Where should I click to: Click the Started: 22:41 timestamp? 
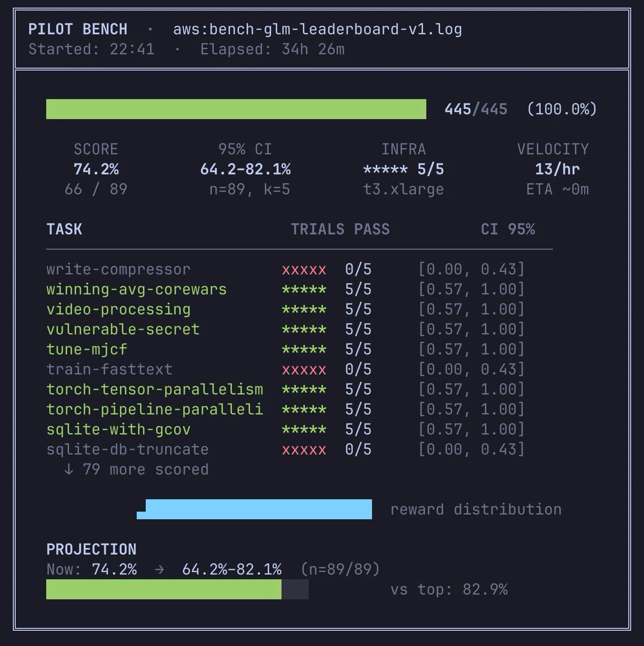(91, 49)
